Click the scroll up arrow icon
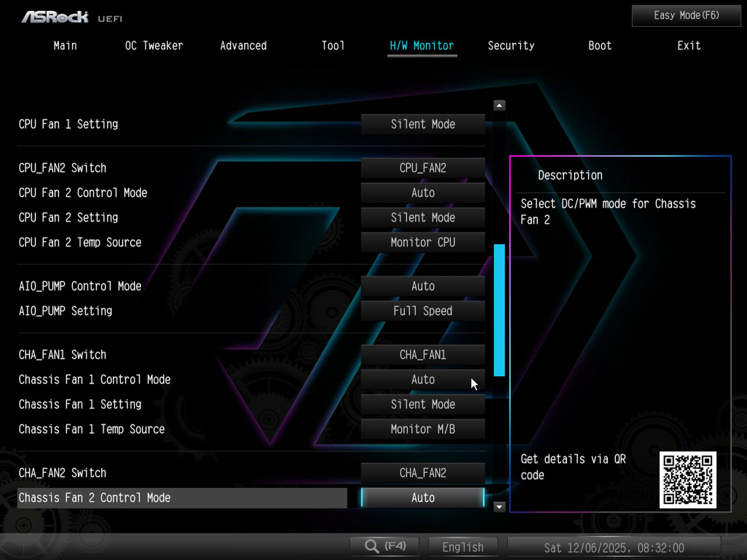 [x=499, y=106]
